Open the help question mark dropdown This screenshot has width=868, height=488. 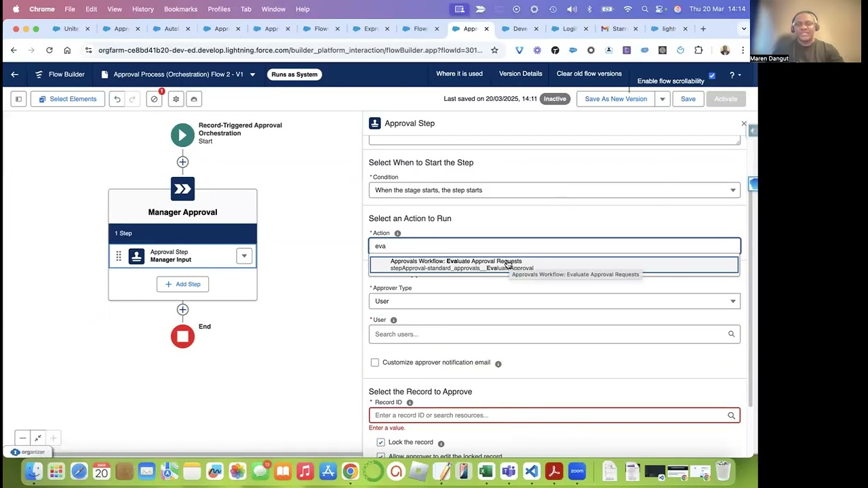point(734,75)
